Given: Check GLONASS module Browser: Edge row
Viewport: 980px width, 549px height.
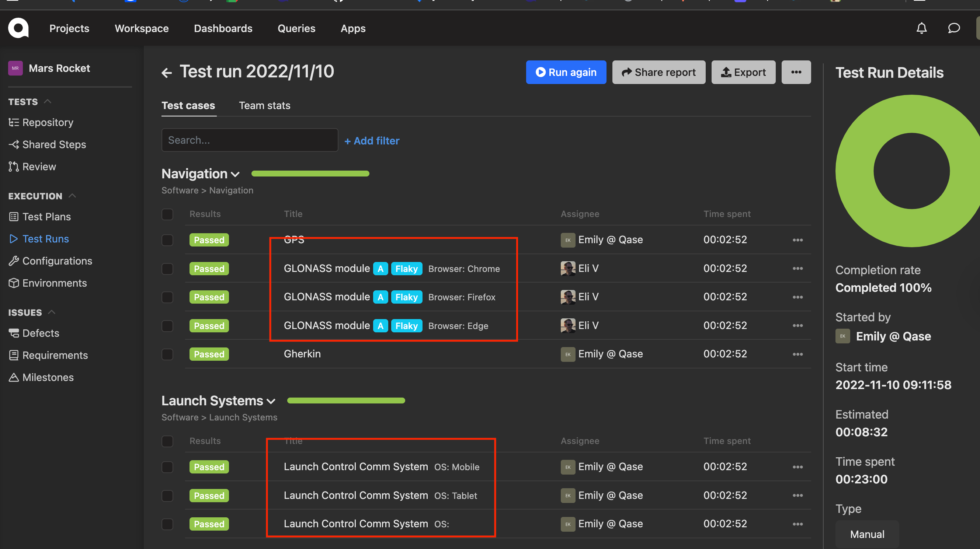Looking at the screenshot, I should [x=167, y=326].
